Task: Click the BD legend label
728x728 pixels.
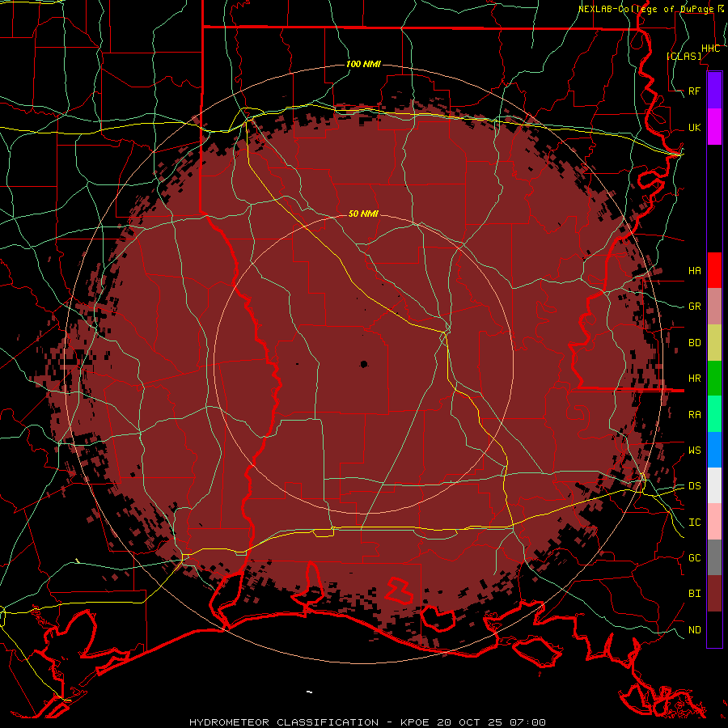Action: click(695, 343)
